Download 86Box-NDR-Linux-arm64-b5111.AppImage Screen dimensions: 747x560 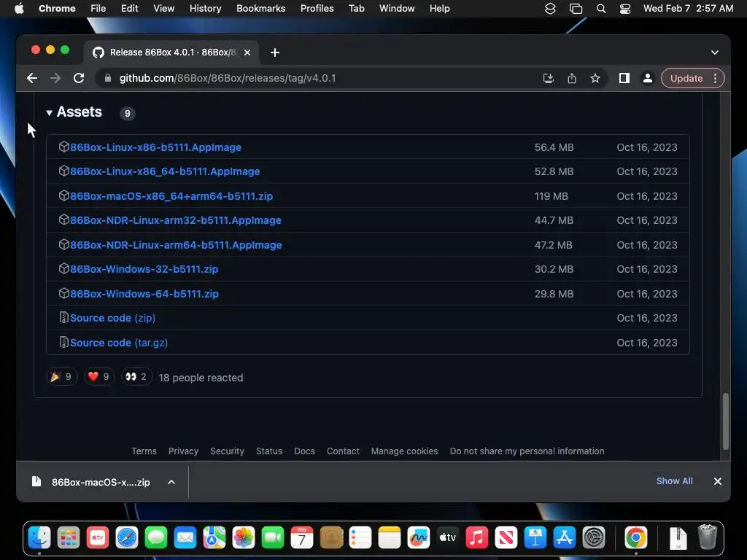(x=176, y=245)
